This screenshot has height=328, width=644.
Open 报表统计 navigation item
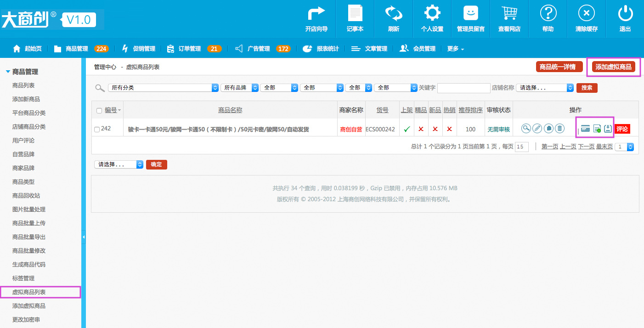point(321,49)
